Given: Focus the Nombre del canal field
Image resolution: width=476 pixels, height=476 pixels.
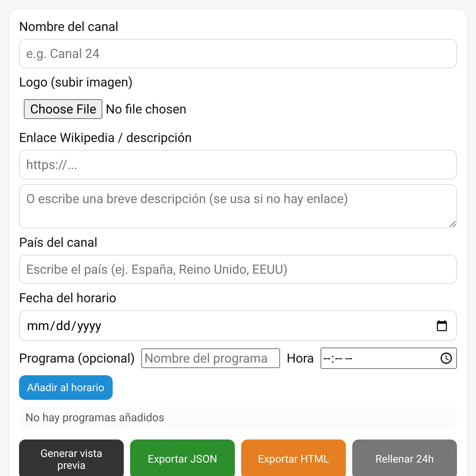Looking at the screenshot, I should [238, 54].
